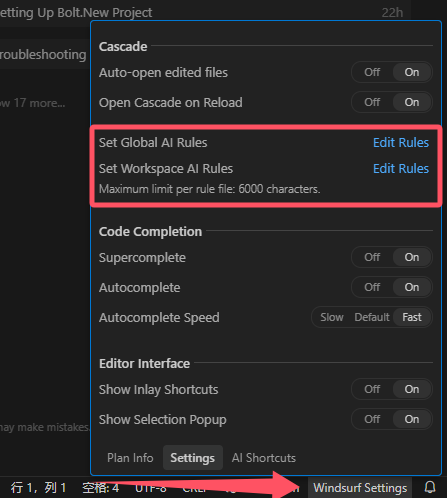Choose Slow autocomplete speed

coord(332,317)
